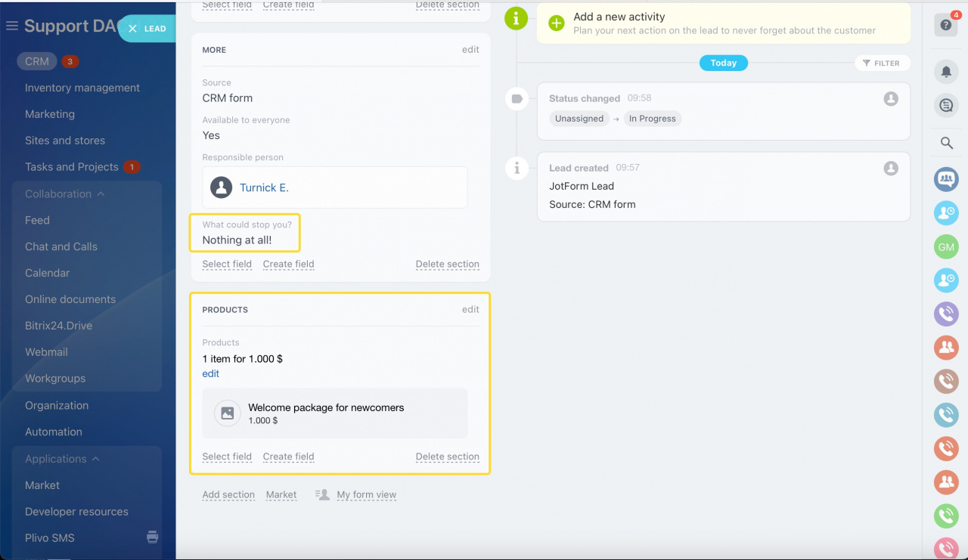Open the help question mark icon with badge 4

946,24
